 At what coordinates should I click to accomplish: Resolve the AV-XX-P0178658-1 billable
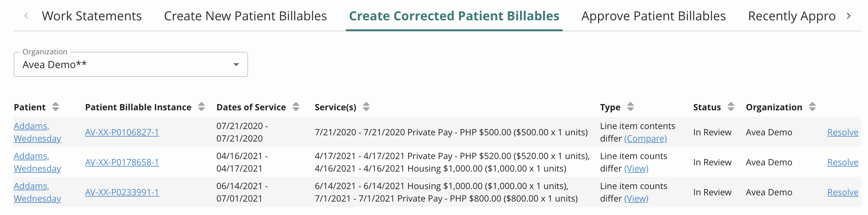coord(842,162)
